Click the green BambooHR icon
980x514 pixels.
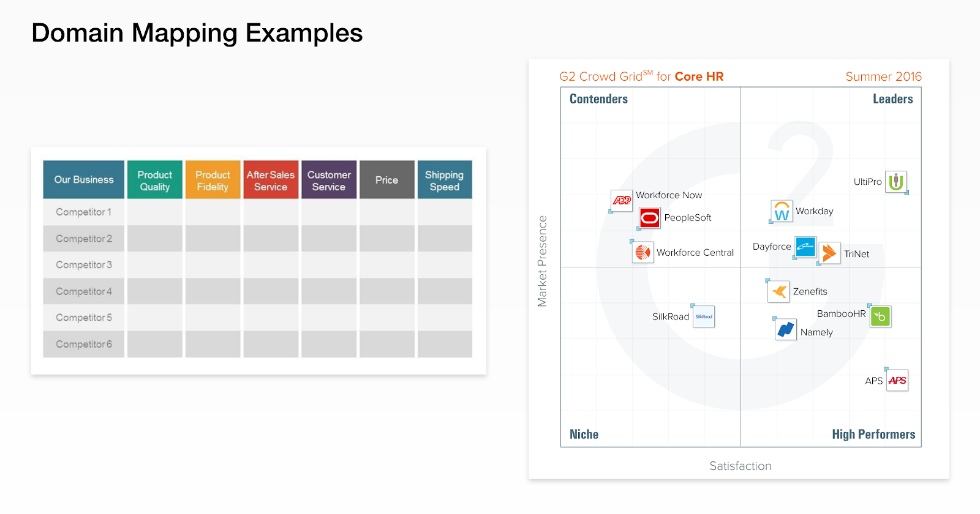point(880,316)
